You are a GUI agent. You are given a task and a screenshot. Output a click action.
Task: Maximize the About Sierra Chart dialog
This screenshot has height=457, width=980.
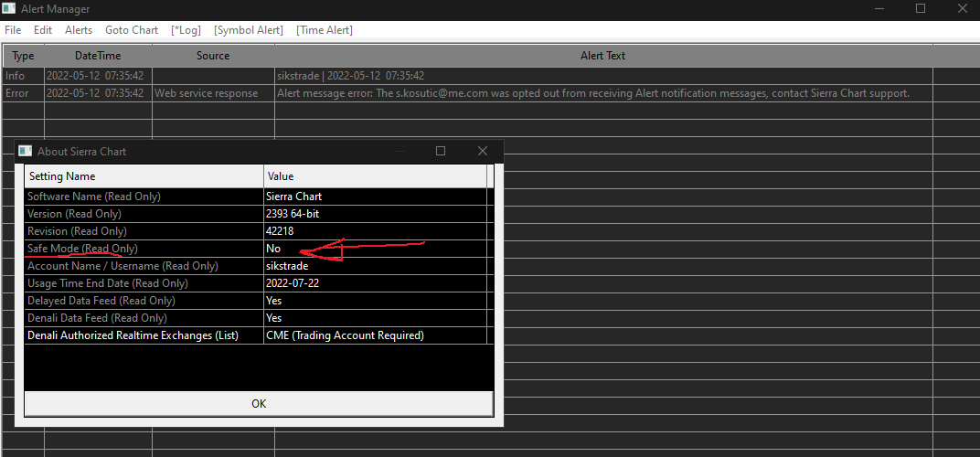click(x=441, y=152)
